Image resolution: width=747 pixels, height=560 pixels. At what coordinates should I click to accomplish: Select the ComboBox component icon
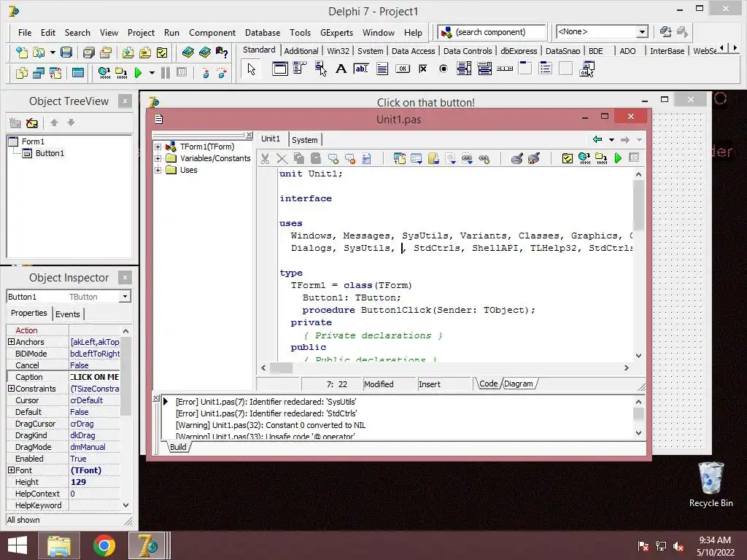tap(484, 69)
